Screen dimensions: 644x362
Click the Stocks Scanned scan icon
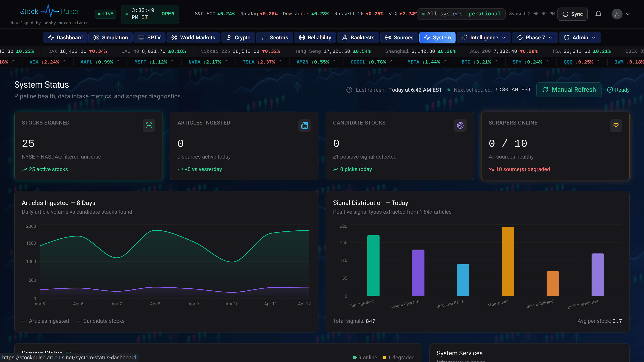point(149,125)
